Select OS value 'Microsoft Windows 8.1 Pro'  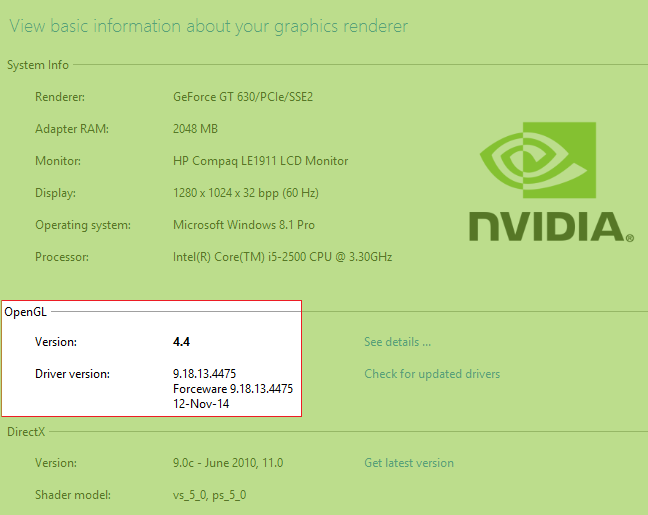click(x=244, y=225)
